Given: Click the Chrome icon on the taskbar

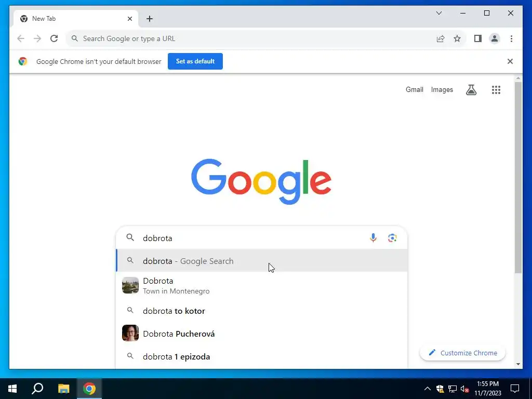Looking at the screenshot, I should (x=89, y=389).
